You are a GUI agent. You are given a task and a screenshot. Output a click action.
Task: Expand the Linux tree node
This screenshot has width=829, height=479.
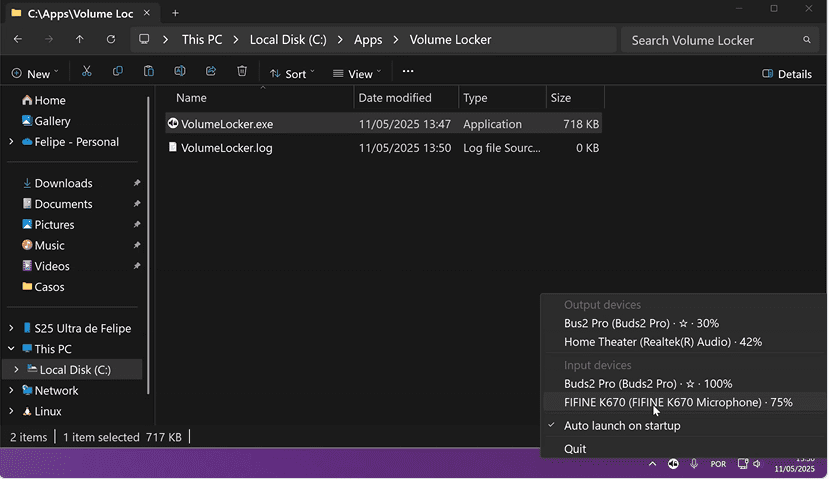(11, 411)
